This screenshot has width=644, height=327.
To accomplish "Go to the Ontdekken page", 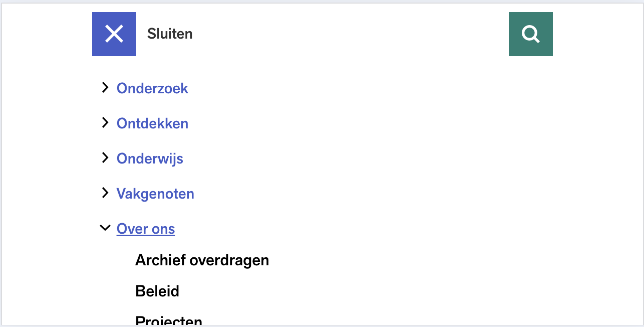I will click(152, 123).
